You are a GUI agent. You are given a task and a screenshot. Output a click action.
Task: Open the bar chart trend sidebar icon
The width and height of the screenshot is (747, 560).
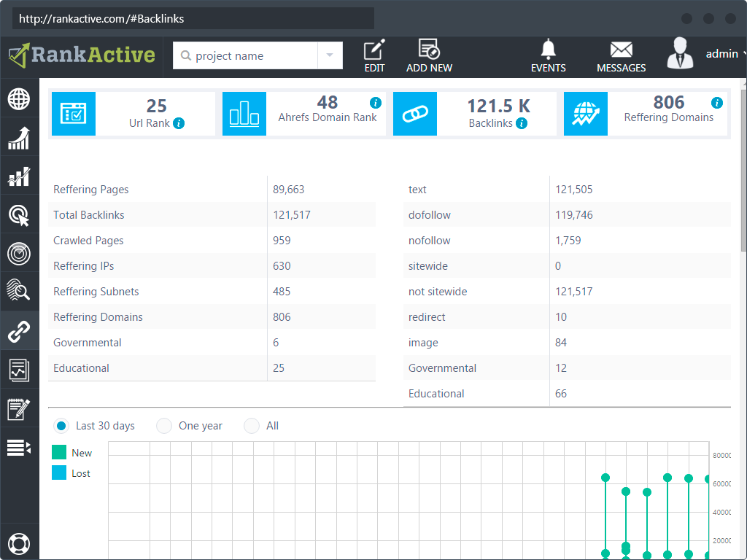(19, 176)
